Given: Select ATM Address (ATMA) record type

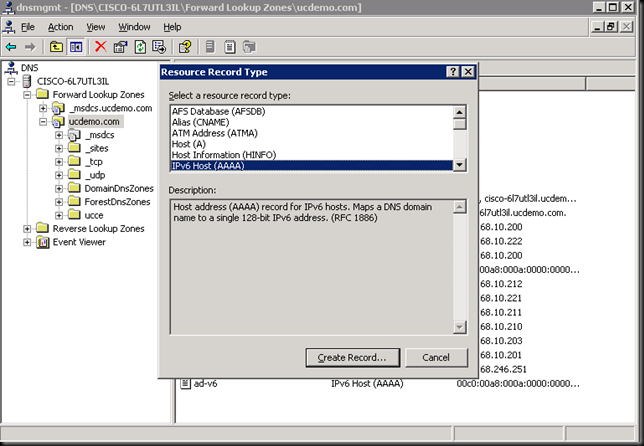Looking at the screenshot, I should 312,133.
